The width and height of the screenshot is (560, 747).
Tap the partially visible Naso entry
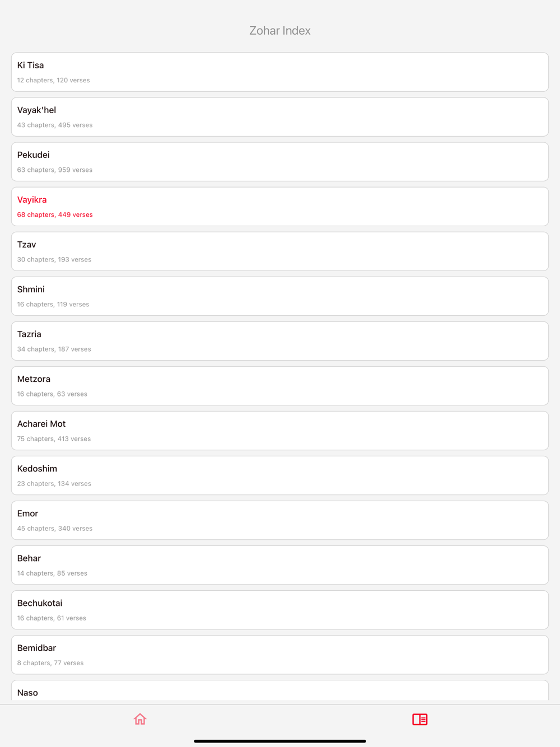coord(280,692)
